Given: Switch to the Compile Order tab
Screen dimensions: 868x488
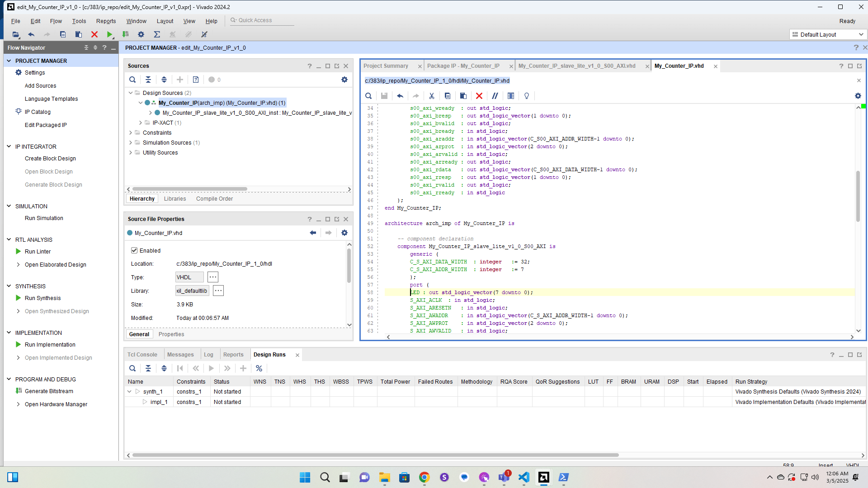Looking at the screenshot, I should 214,199.
